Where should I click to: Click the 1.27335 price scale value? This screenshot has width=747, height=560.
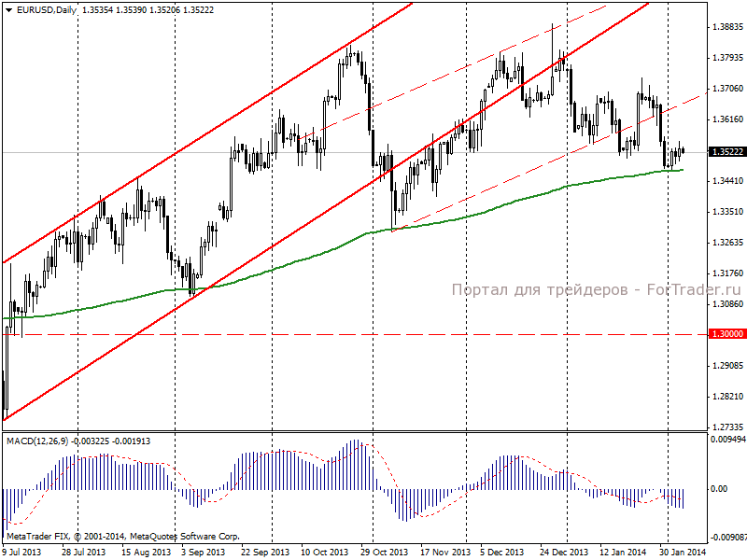point(727,427)
